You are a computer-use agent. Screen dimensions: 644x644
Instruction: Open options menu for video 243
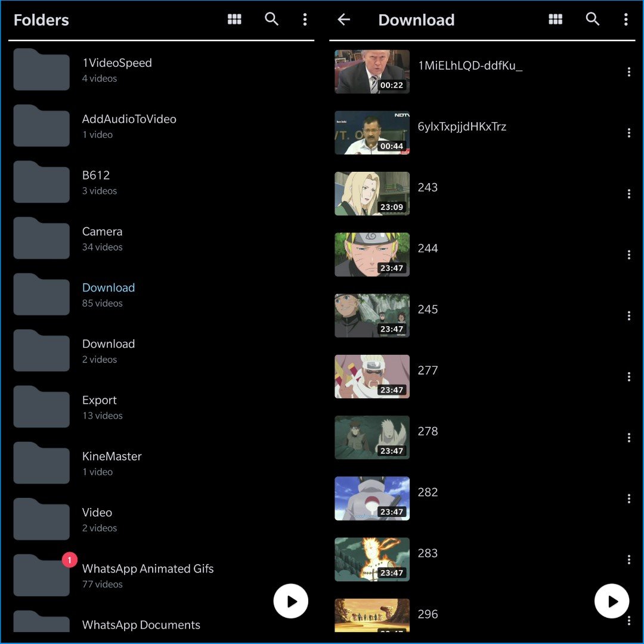pos(629,194)
